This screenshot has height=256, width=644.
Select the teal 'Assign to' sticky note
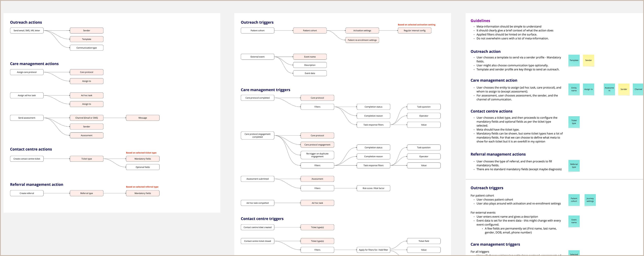[x=589, y=89]
